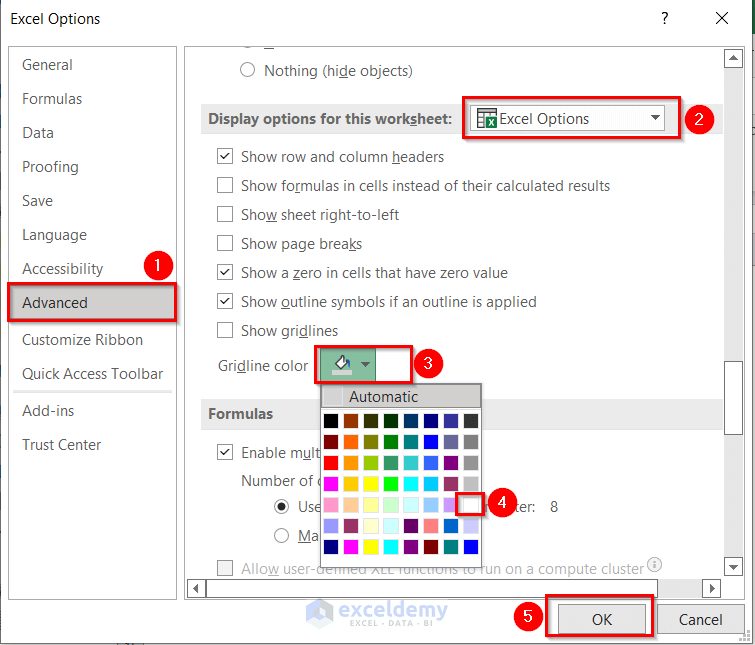Select Nothing (hide objects) radio button
The width and height of the screenshot is (755, 645).
pos(247,70)
